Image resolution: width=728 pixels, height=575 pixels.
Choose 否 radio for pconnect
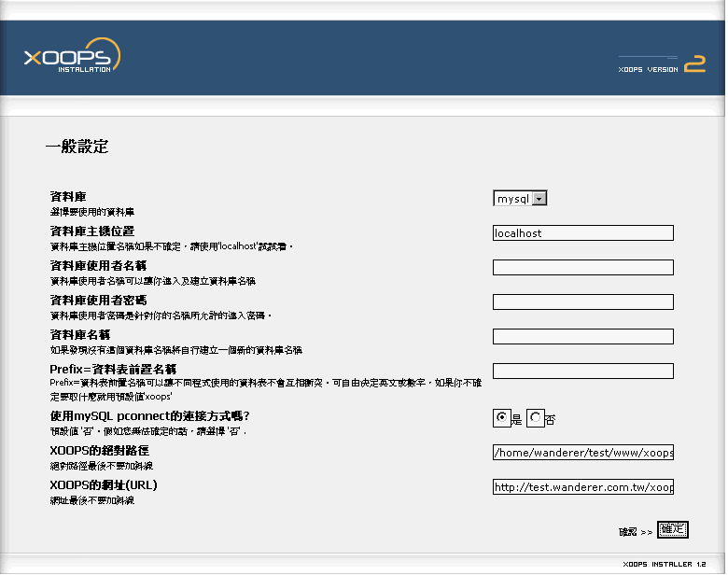[536, 419]
